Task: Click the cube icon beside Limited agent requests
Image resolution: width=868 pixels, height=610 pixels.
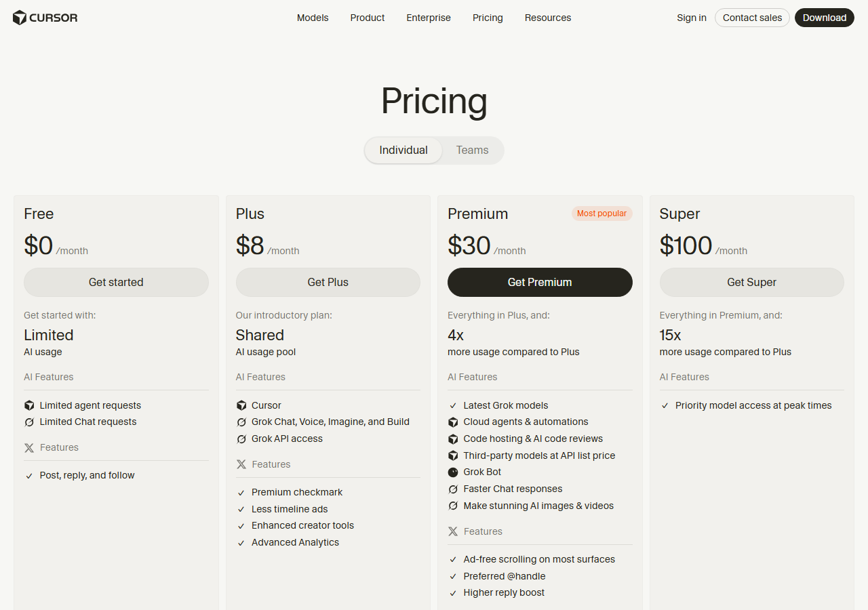Action: point(29,405)
